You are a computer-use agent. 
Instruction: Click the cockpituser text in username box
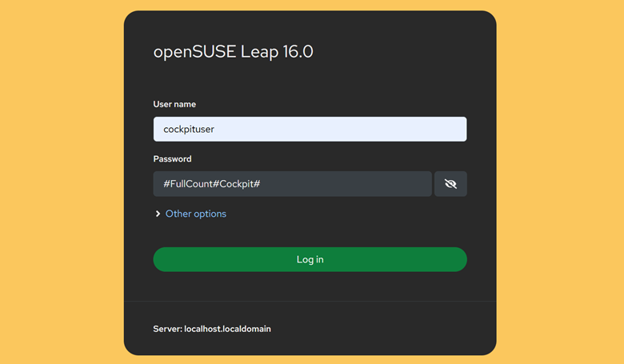coord(189,130)
